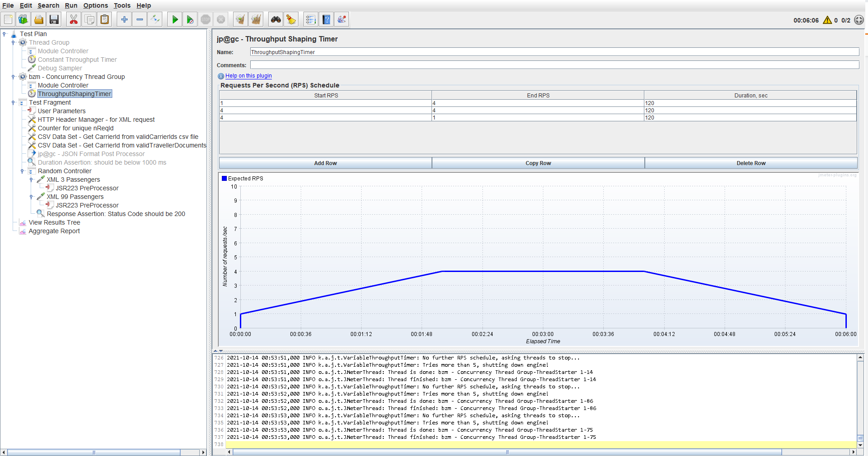Image resolution: width=868 pixels, height=456 pixels.
Task: Open the Function Helper list icon
Action: (x=311, y=19)
